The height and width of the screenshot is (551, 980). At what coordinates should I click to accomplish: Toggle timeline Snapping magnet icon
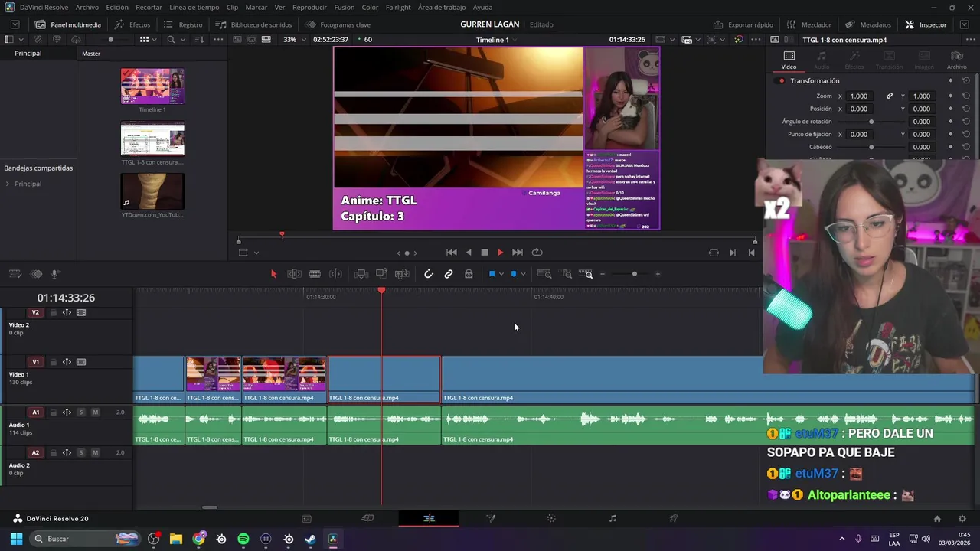[x=429, y=274]
